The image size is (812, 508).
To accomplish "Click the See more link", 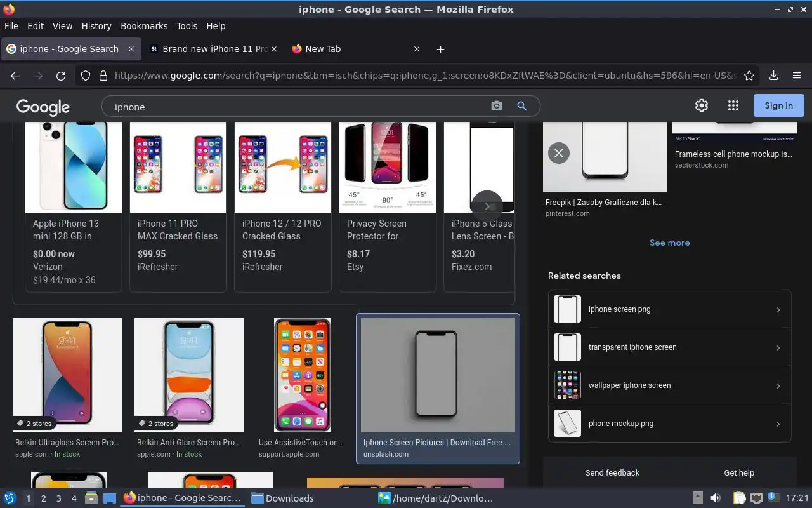I will (x=669, y=243).
